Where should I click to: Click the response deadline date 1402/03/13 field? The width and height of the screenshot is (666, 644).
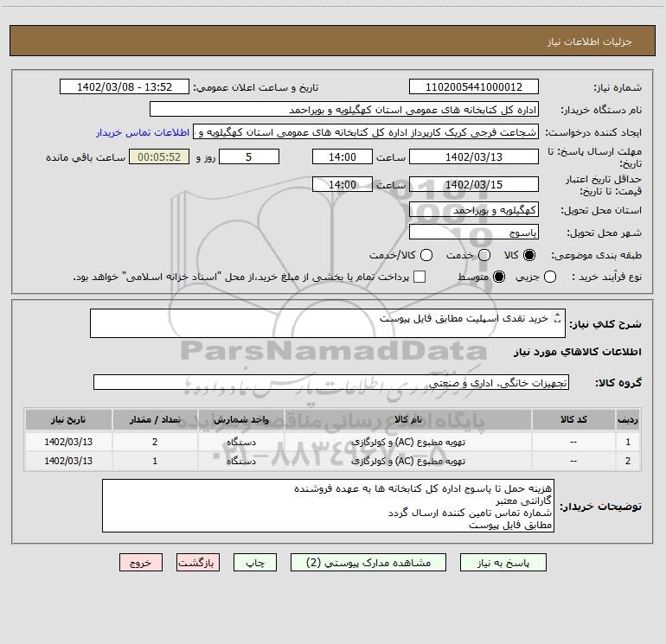click(x=474, y=156)
